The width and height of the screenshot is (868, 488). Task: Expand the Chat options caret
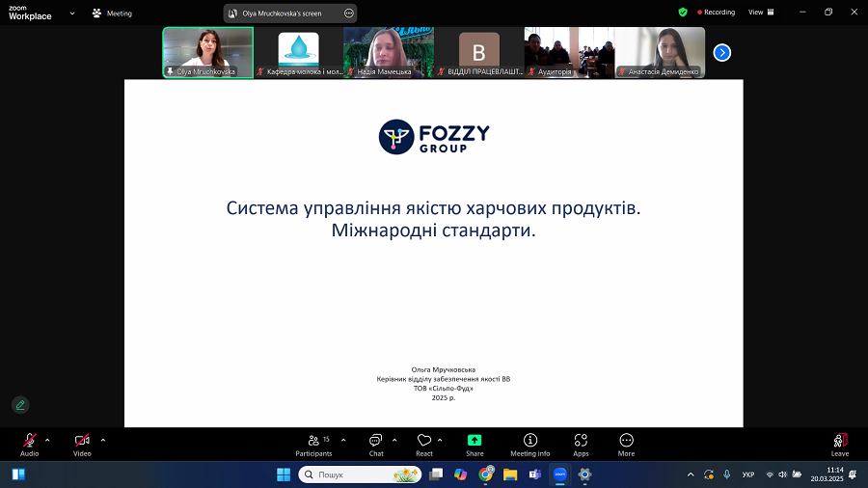coord(394,441)
